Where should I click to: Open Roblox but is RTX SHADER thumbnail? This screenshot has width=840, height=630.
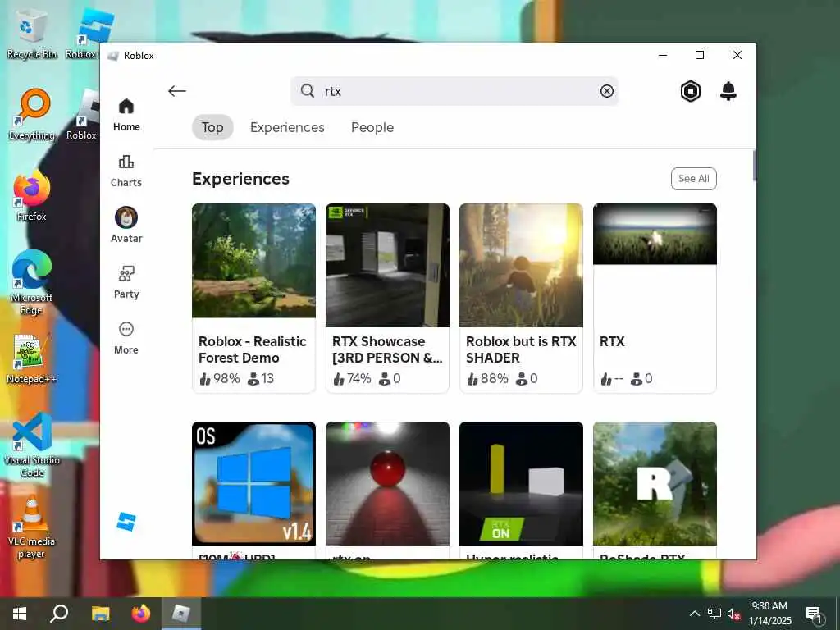[x=521, y=265]
